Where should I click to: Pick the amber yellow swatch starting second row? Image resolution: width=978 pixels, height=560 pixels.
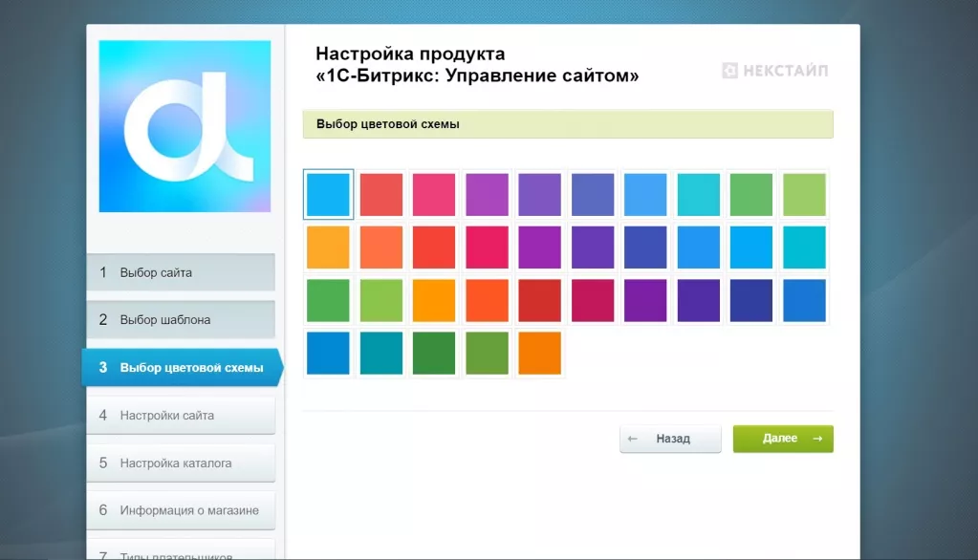[x=328, y=248]
